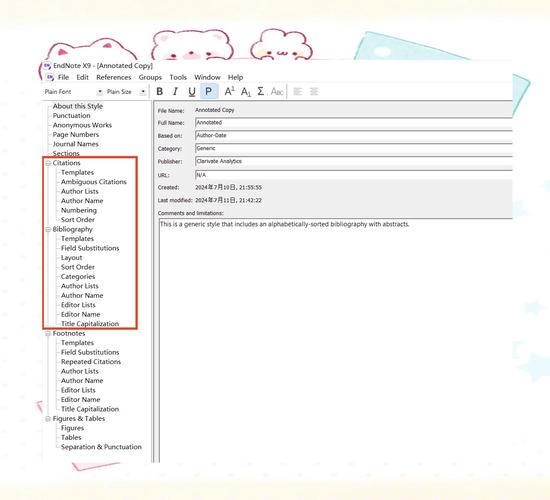The image size is (550, 500).
Task: Select Ambiguous Citations item
Action: pyautogui.click(x=94, y=182)
